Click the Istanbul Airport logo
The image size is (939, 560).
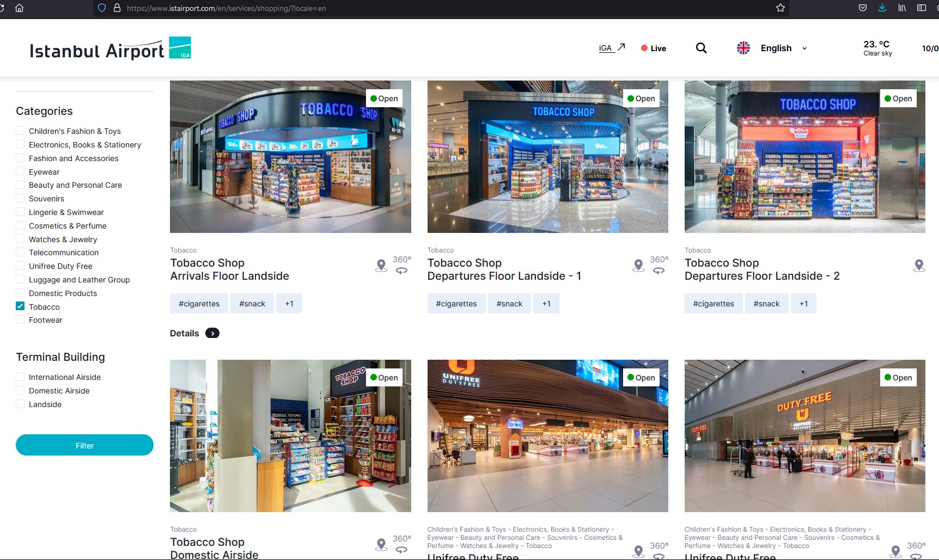pos(110,48)
